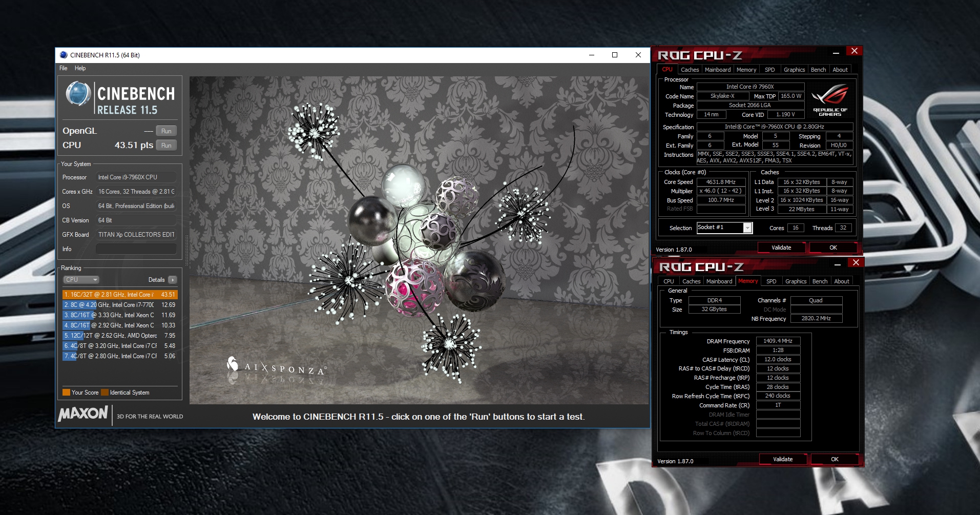The width and height of the screenshot is (980, 515).
Task: Close the upper ROG CPU-Z window
Action: coord(854,51)
